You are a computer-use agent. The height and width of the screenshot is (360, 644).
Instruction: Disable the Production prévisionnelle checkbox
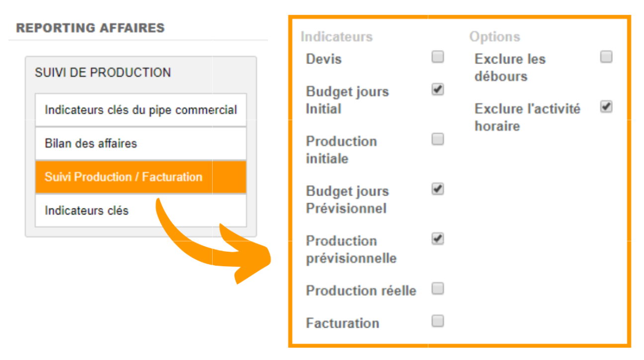[x=437, y=239]
